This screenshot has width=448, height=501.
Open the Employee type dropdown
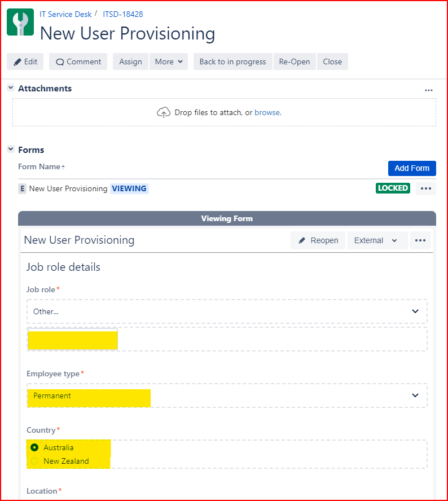(227, 395)
